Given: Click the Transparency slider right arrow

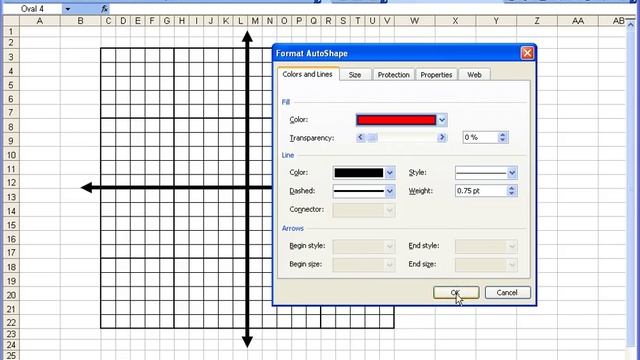Looking at the screenshot, I should pyautogui.click(x=442, y=138).
